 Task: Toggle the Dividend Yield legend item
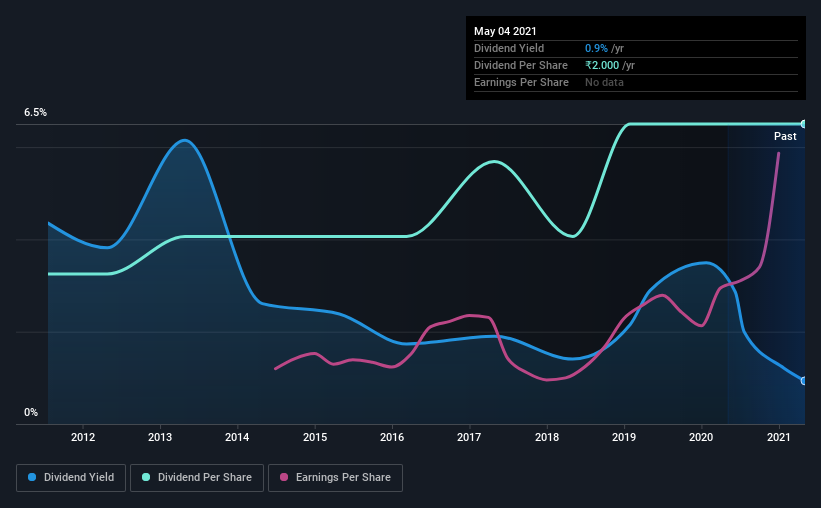click(72, 478)
